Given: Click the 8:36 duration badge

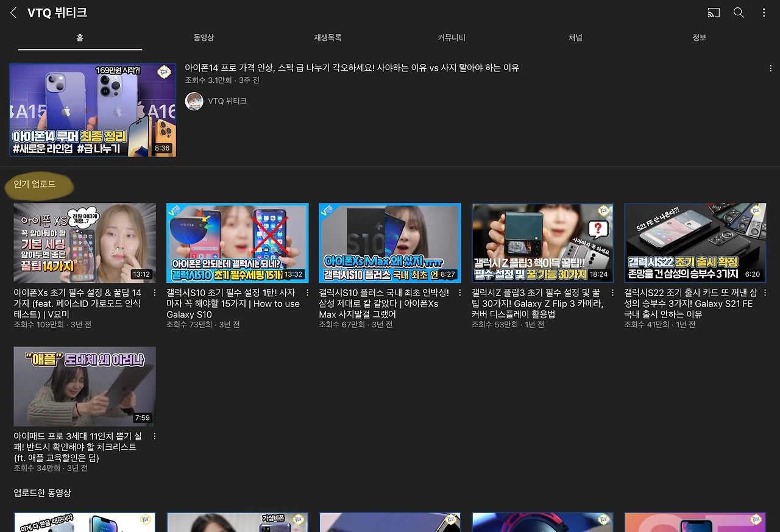Looking at the screenshot, I should click(162, 149).
